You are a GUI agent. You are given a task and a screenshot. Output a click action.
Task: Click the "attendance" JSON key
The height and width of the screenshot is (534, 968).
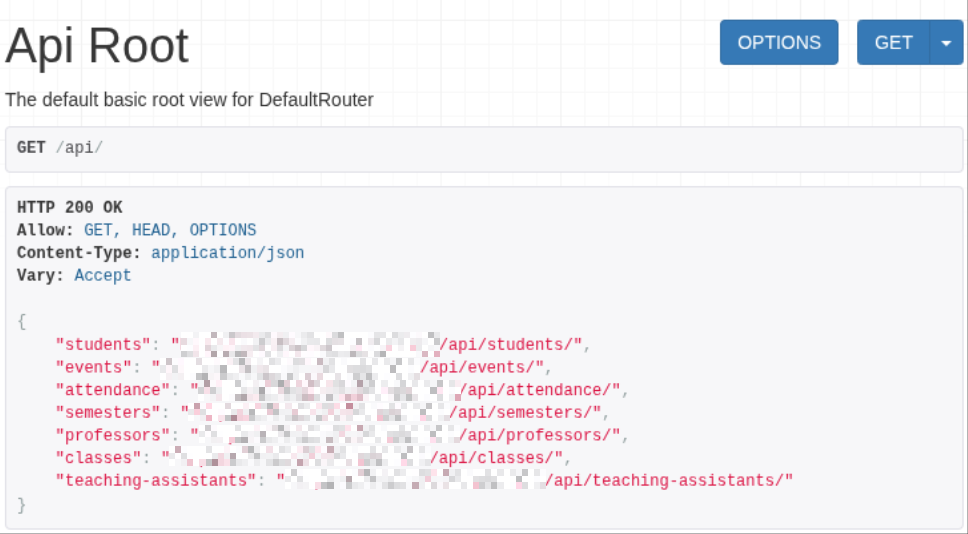(x=113, y=390)
